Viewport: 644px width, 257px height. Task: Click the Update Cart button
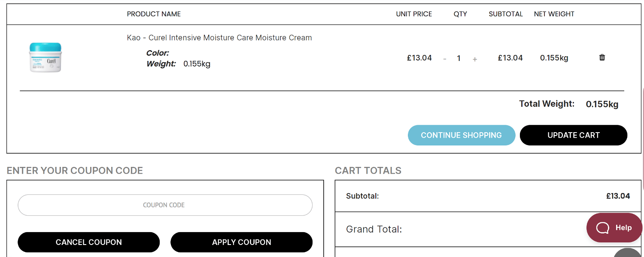pyautogui.click(x=573, y=135)
